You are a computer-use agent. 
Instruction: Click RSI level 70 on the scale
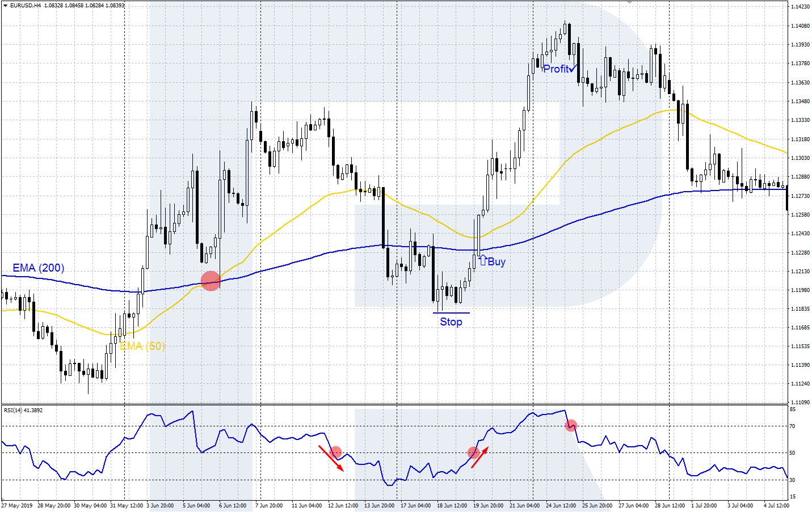pyautogui.click(x=793, y=426)
